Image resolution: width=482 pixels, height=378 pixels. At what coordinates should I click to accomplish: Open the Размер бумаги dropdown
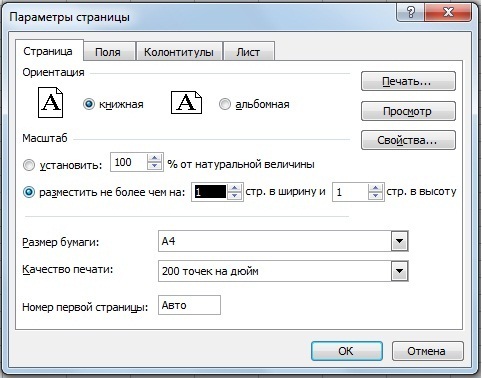point(399,241)
